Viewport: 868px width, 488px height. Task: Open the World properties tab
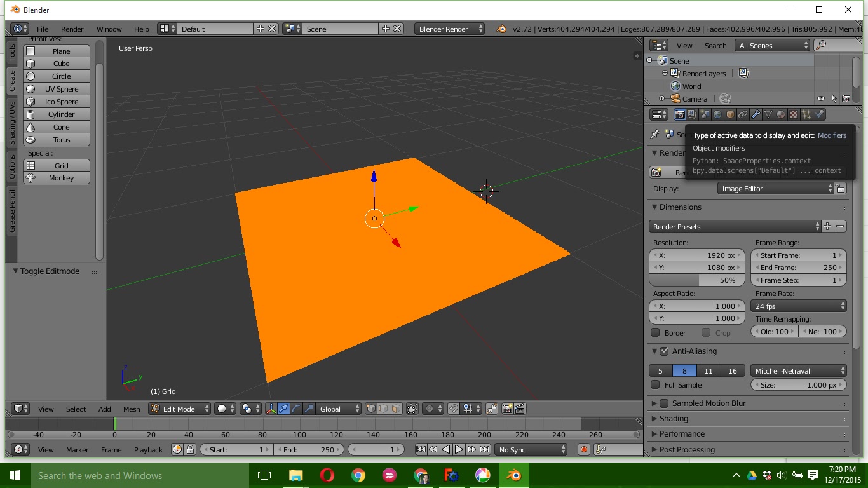click(717, 114)
